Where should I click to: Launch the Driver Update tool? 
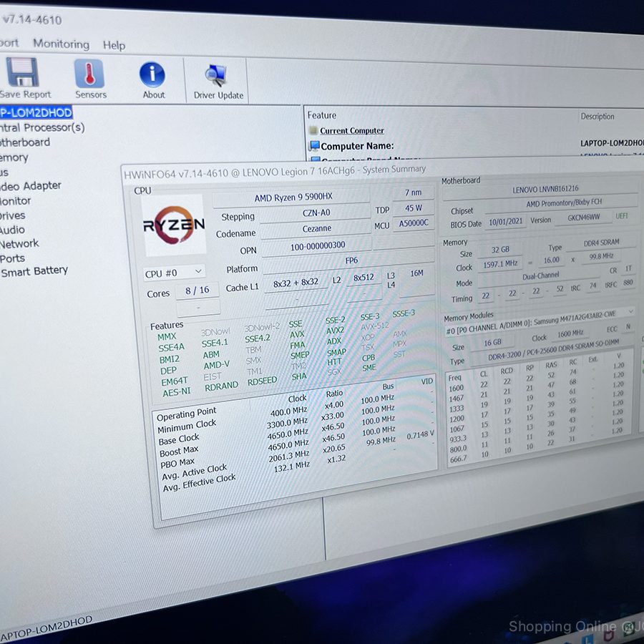pos(215,76)
